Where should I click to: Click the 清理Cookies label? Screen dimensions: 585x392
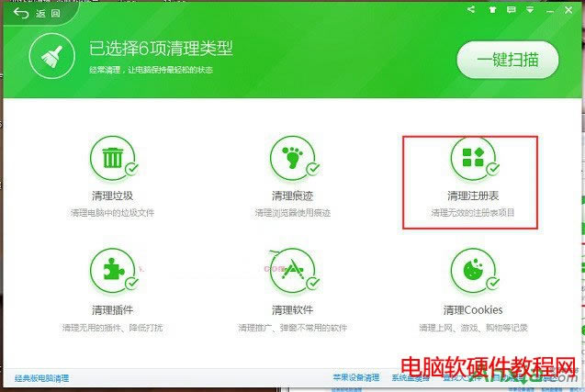(473, 310)
